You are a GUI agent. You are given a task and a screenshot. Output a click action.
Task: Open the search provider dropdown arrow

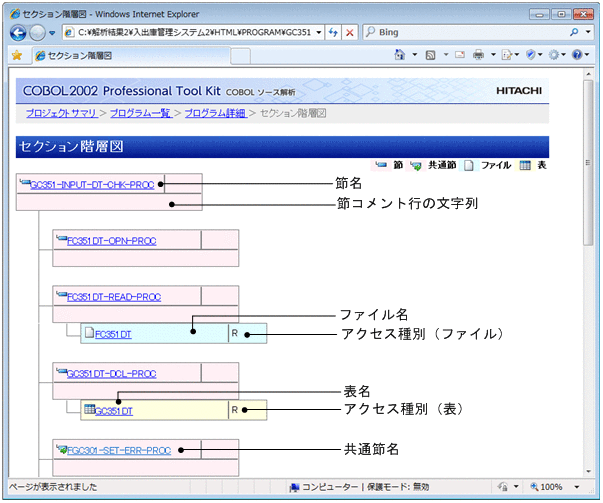point(588,32)
